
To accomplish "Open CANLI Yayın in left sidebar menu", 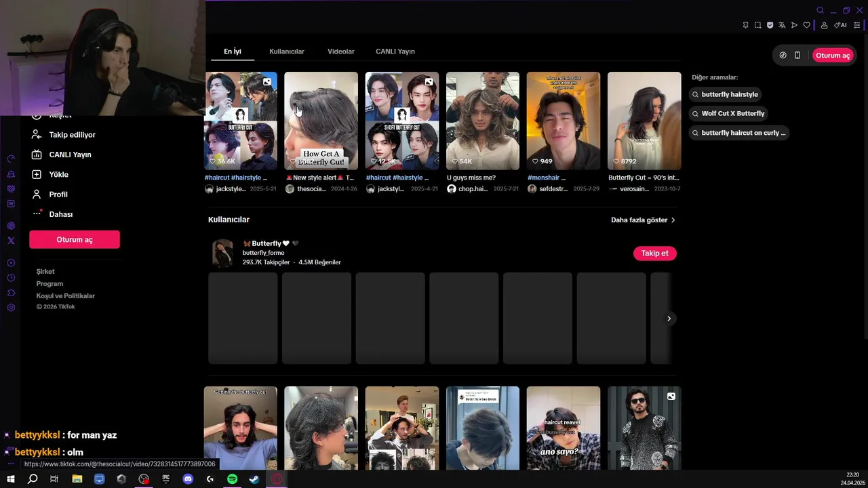I will (62, 155).
